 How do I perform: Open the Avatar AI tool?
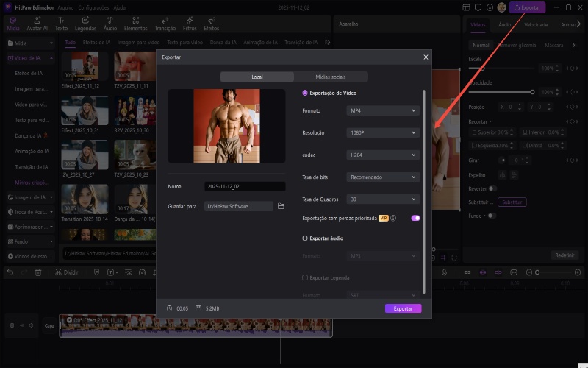pyautogui.click(x=37, y=23)
